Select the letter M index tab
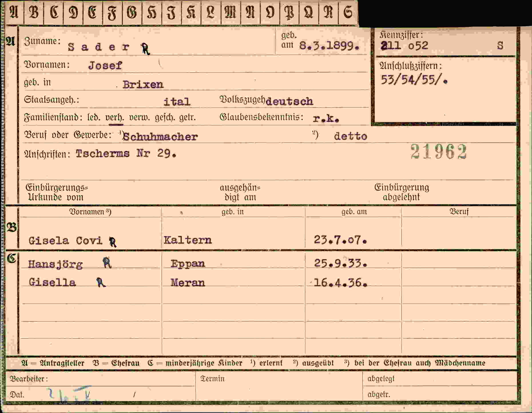 point(231,12)
